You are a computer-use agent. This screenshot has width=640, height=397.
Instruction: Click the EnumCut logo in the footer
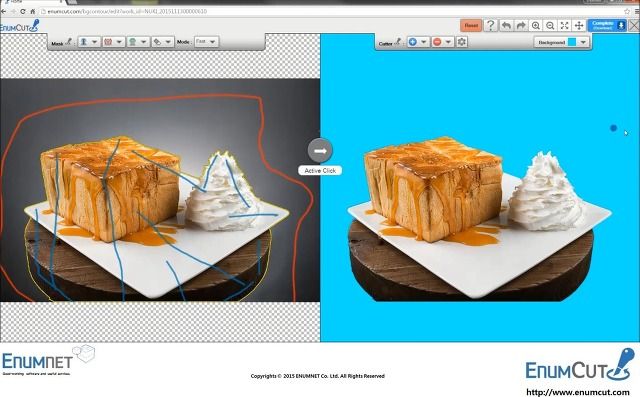coord(580,365)
